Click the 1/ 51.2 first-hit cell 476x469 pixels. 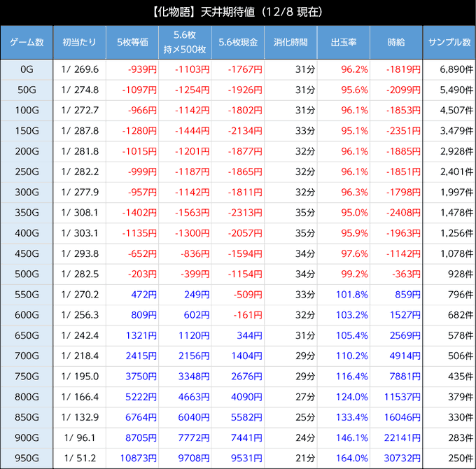point(80,458)
